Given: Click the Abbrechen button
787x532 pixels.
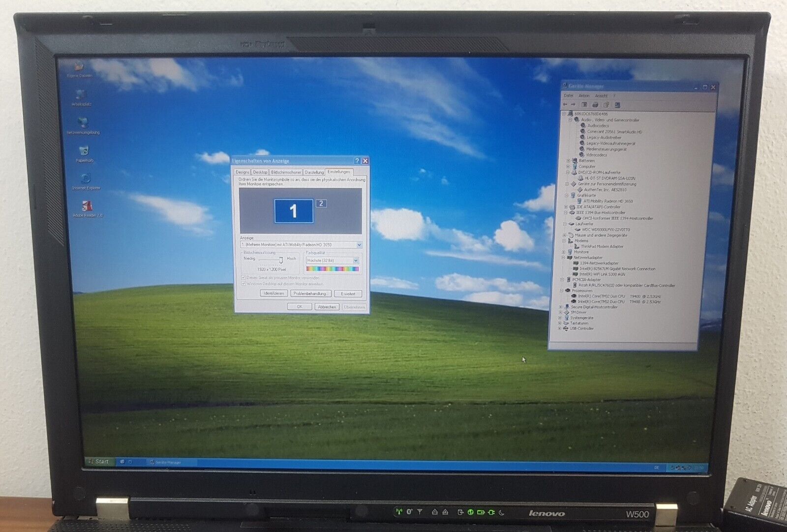Looking at the screenshot, I should tap(327, 307).
